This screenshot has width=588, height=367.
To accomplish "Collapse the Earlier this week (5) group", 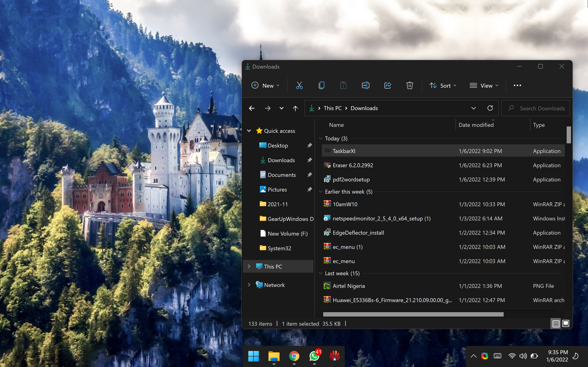I will (321, 192).
